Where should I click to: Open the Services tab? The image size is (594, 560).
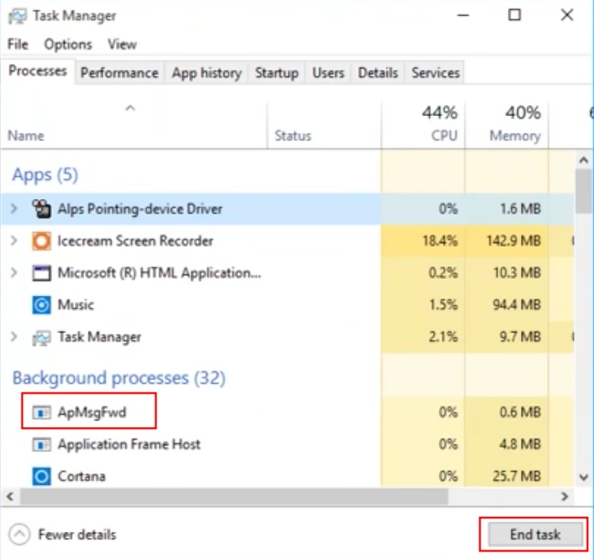(435, 73)
